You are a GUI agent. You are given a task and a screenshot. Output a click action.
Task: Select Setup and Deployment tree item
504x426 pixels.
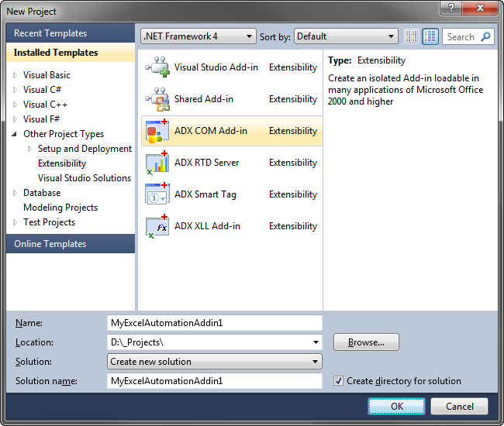[x=85, y=149]
